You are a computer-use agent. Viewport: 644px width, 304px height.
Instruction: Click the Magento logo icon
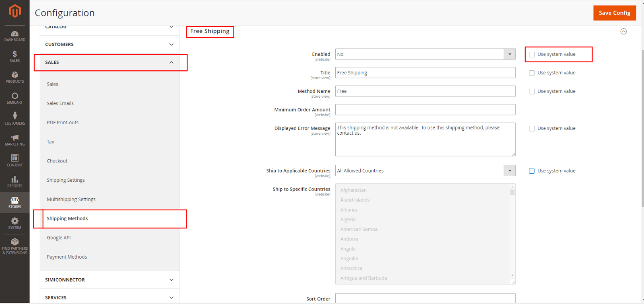coord(15,11)
